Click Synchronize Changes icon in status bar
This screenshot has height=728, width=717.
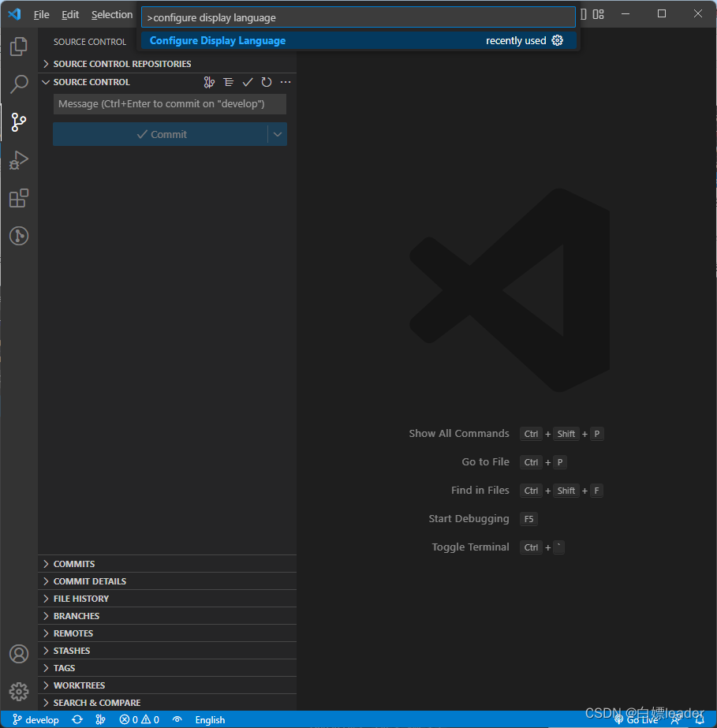77,719
